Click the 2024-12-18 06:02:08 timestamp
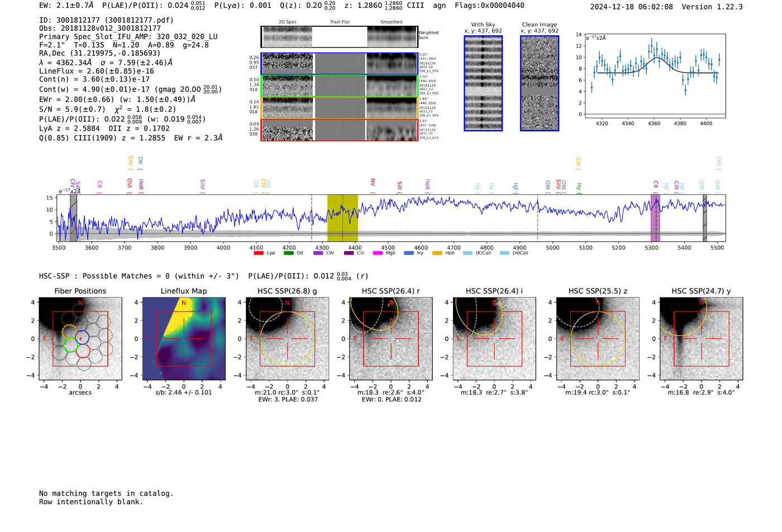The width and height of the screenshot is (782, 532). point(631,7)
